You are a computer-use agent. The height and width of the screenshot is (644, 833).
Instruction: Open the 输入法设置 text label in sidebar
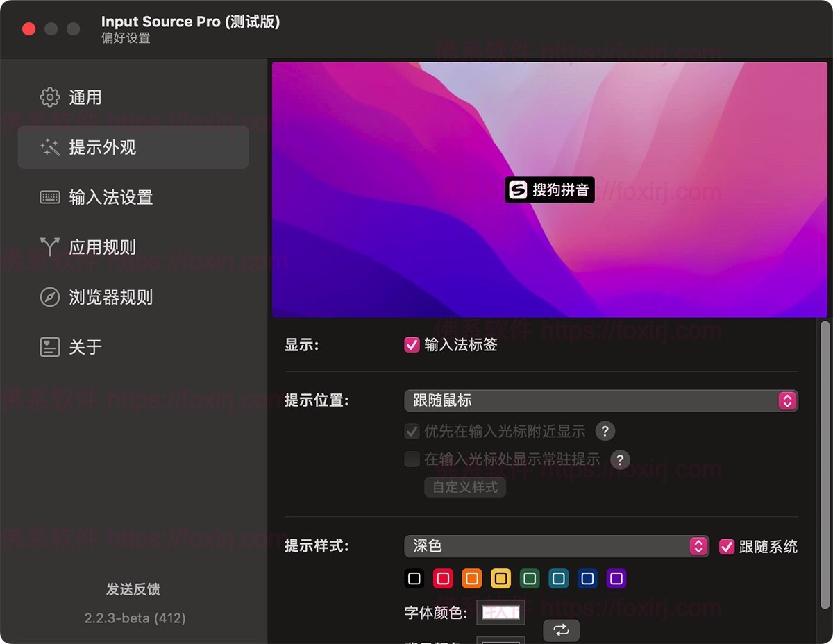coord(111,197)
